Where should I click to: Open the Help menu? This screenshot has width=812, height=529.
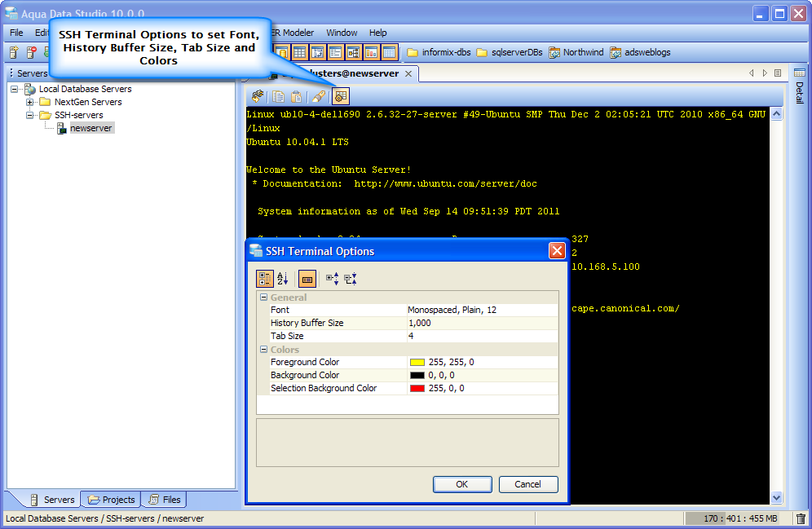[x=378, y=33]
